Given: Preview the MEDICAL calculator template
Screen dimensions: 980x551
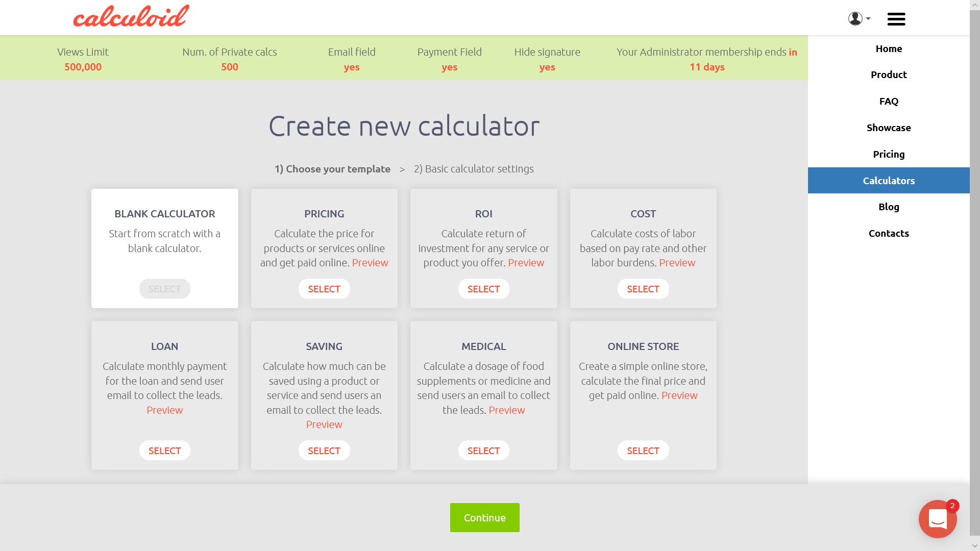Looking at the screenshot, I should 506,409.
